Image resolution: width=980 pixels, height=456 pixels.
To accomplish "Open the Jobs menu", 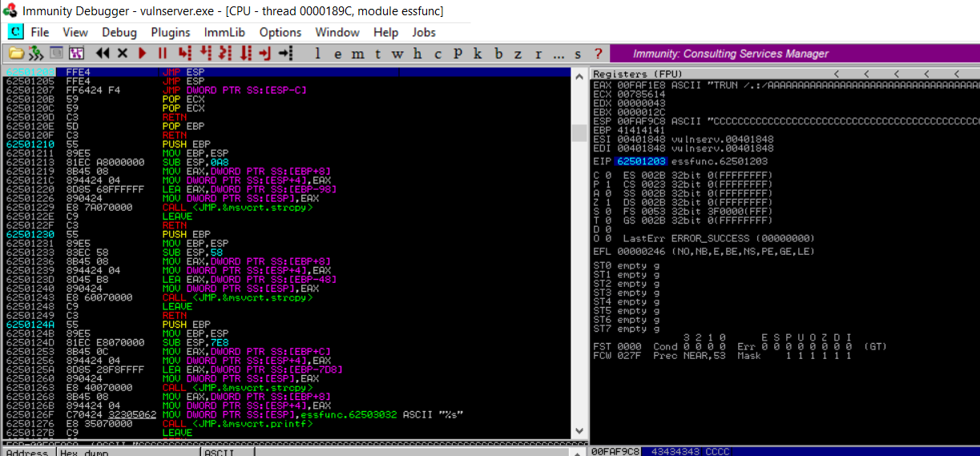I will pyautogui.click(x=424, y=32).
